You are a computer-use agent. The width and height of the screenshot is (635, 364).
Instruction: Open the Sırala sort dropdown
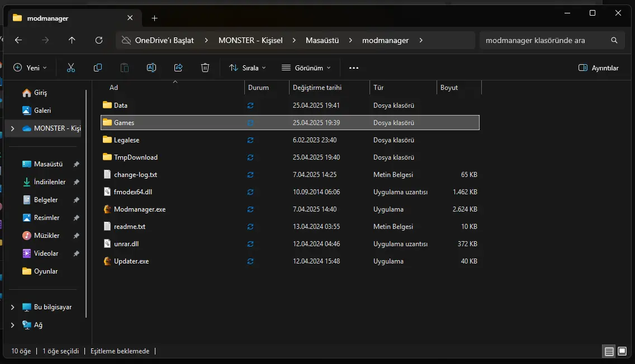247,68
